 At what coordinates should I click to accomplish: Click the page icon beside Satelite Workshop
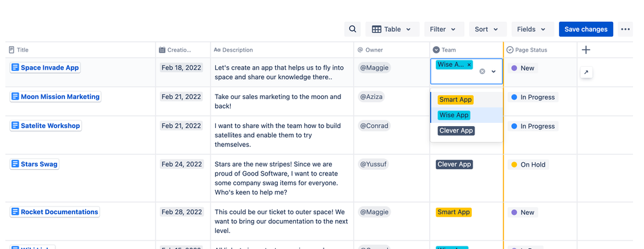(15, 126)
